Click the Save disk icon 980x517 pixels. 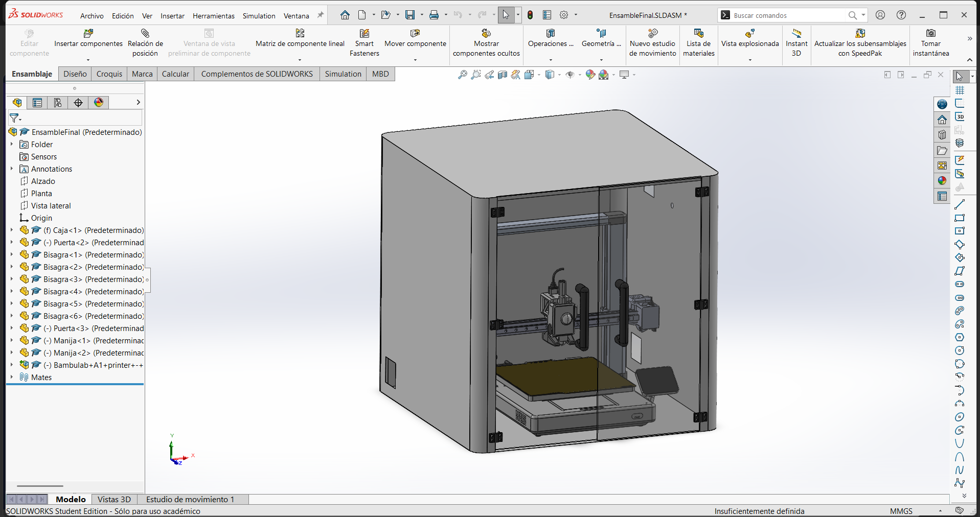pos(410,15)
